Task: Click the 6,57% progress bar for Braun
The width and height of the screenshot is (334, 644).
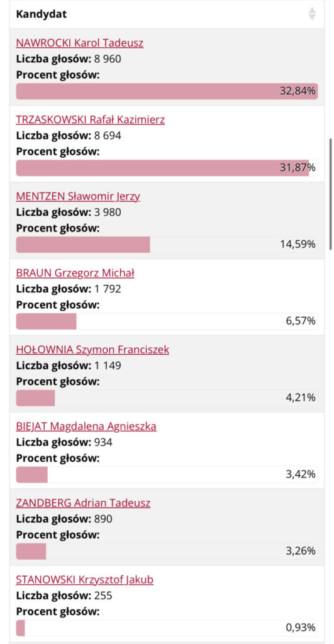Action: click(x=167, y=321)
